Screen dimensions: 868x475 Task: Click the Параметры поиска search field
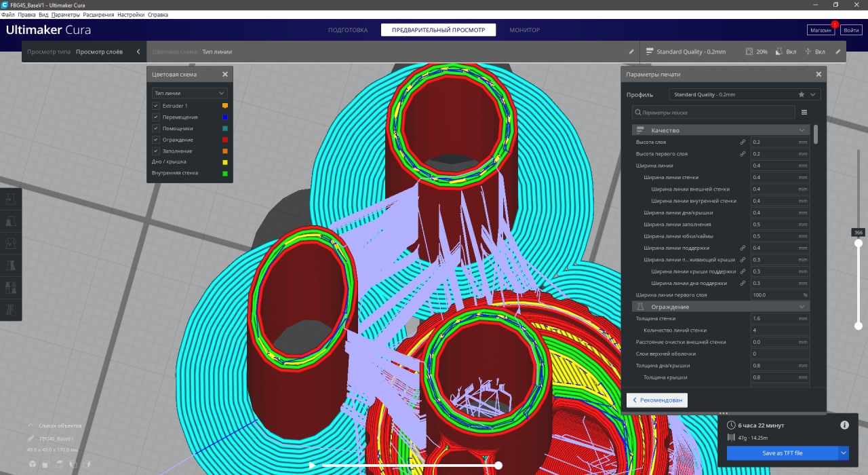(713, 113)
